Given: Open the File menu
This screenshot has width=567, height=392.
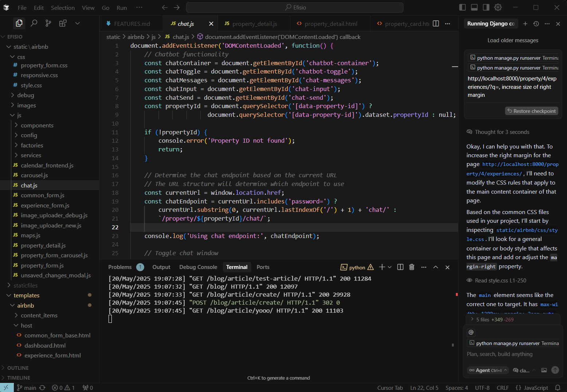Looking at the screenshot, I should (x=22, y=8).
